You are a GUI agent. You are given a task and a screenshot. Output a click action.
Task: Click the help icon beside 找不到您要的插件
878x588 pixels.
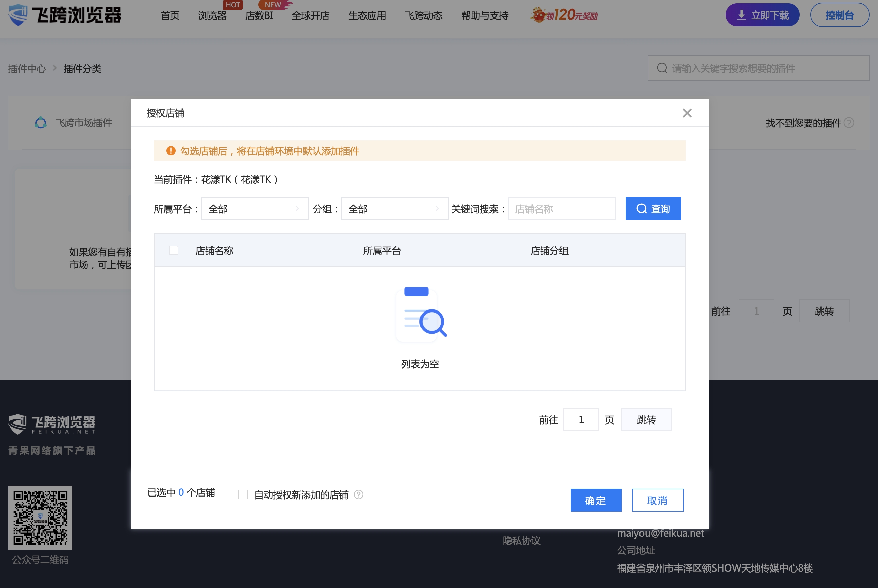pyautogui.click(x=849, y=123)
